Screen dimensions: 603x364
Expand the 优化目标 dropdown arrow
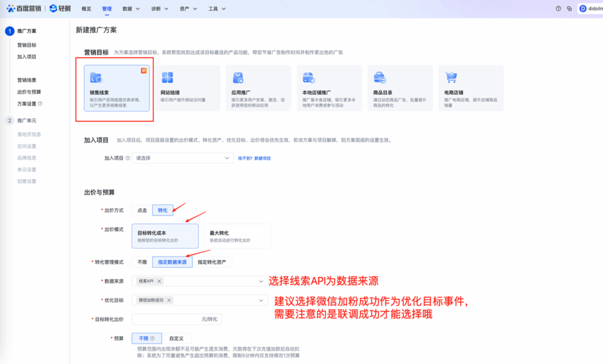tap(261, 300)
